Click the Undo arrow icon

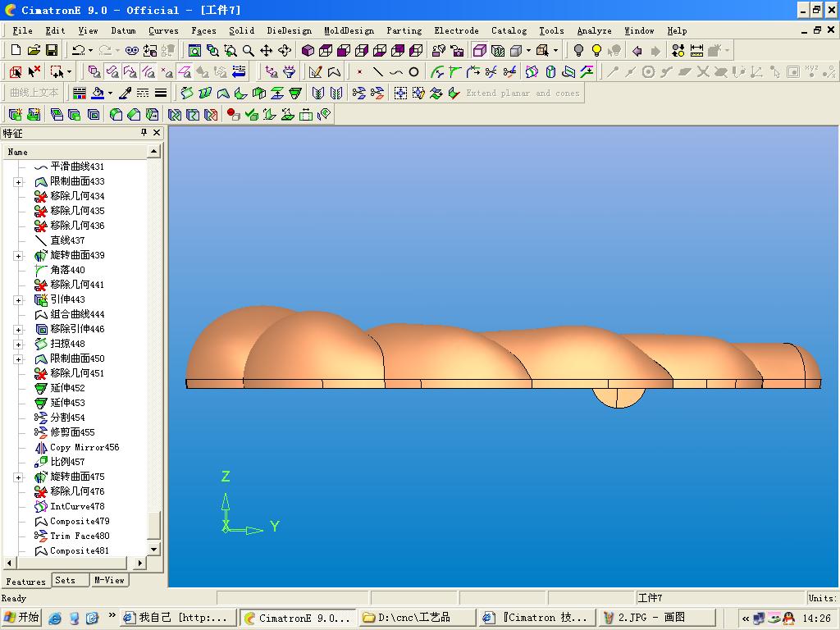(x=78, y=50)
